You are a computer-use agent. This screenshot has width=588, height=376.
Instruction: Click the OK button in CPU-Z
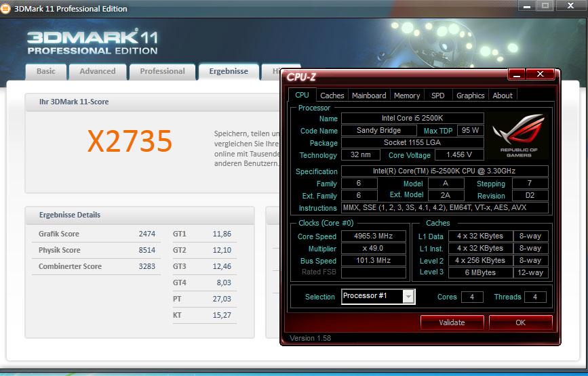[x=520, y=322]
